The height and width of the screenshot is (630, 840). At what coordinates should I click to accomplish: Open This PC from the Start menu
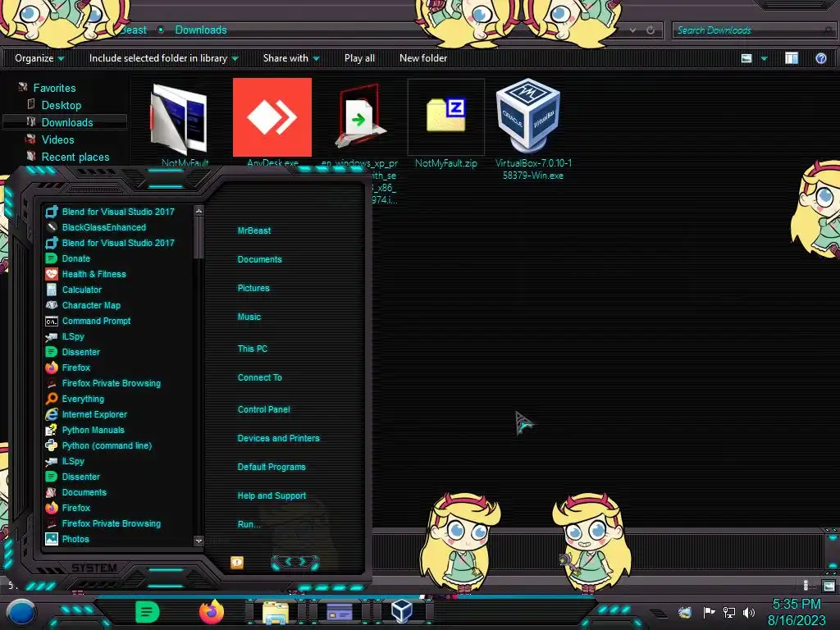[253, 349]
